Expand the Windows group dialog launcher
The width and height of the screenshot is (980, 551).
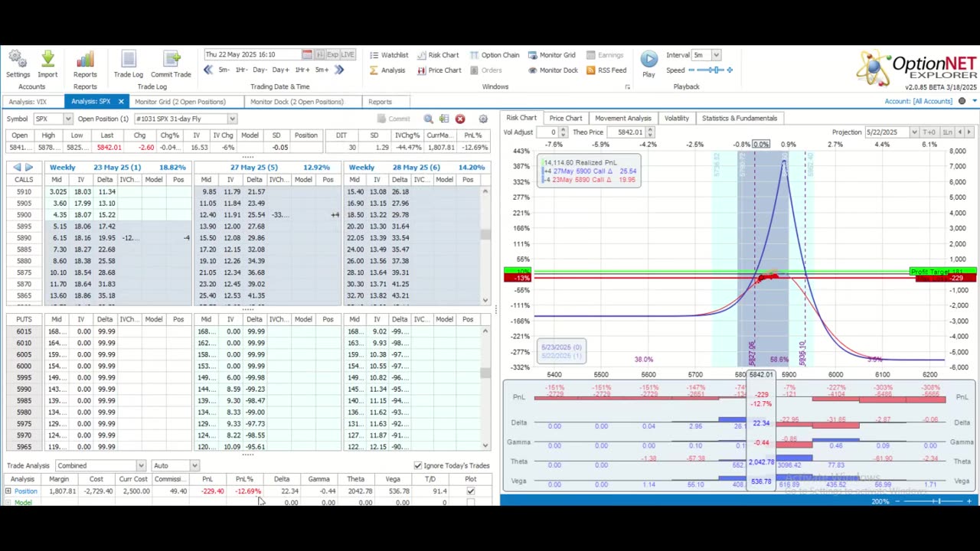pos(627,87)
